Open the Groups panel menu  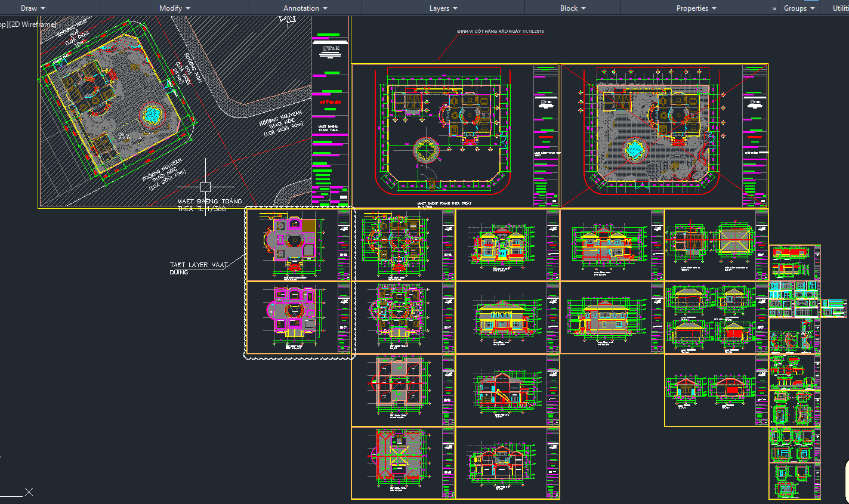coord(799,8)
